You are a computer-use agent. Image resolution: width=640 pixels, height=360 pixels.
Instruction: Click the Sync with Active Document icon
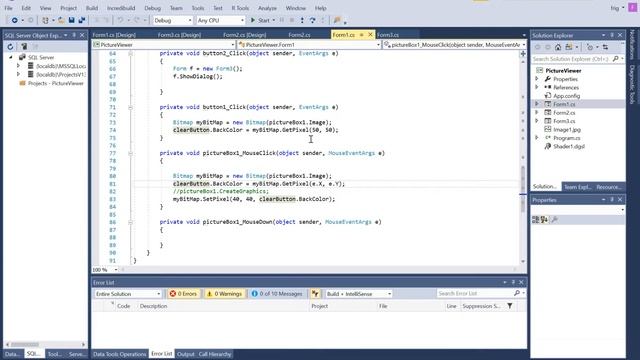(605, 47)
